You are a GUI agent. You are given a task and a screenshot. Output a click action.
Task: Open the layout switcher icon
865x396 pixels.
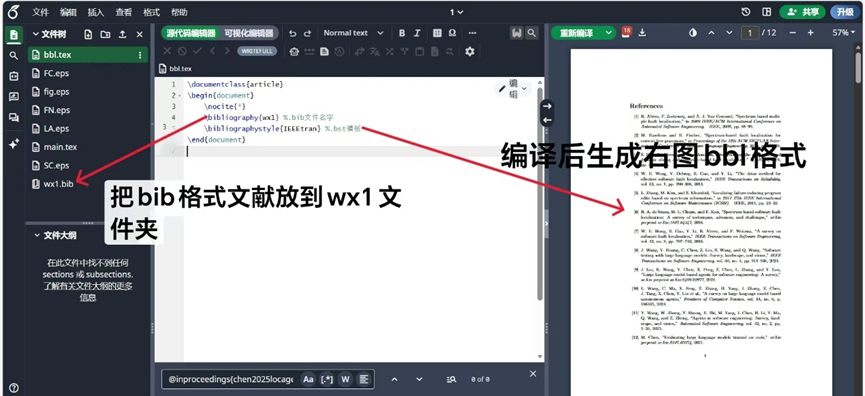pos(766,12)
